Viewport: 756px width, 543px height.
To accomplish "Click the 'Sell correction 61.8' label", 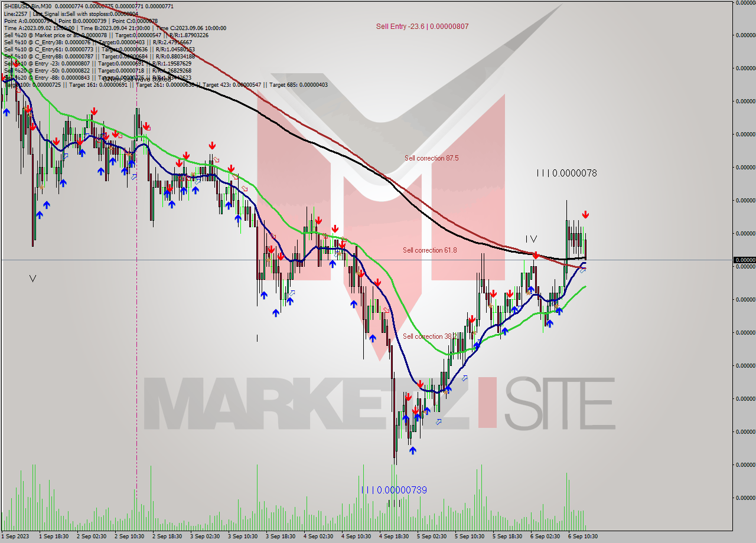I will [x=430, y=250].
